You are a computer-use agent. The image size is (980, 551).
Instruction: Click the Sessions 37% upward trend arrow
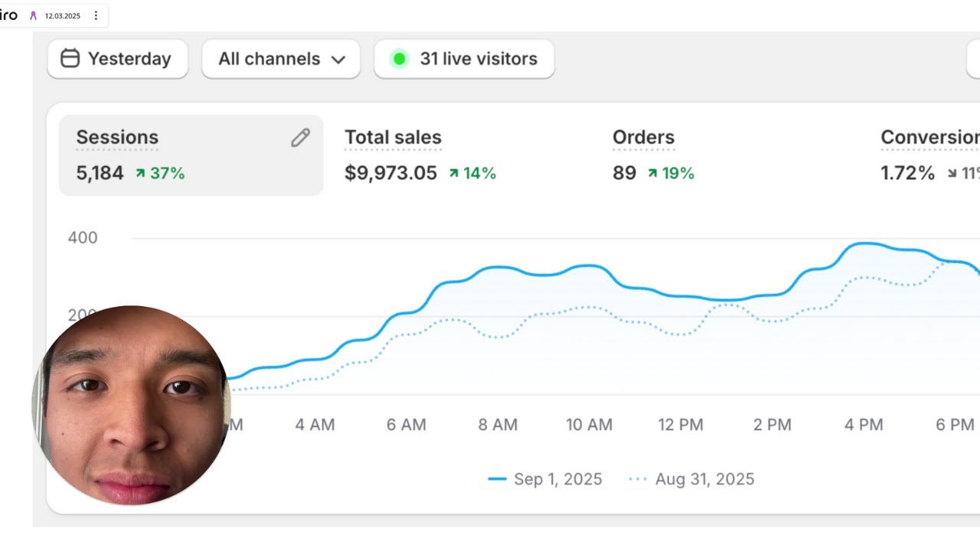tap(140, 174)
